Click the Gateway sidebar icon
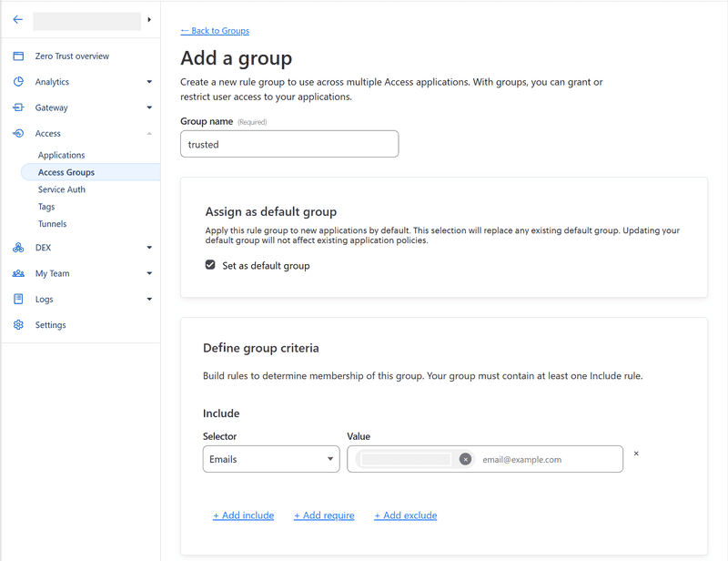This screenshot has width=728, height=561. tap(18, 107)
